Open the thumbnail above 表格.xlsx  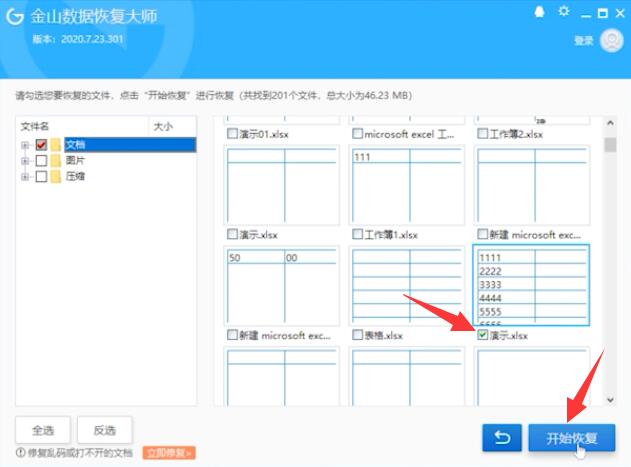click(x=406, y=285)
